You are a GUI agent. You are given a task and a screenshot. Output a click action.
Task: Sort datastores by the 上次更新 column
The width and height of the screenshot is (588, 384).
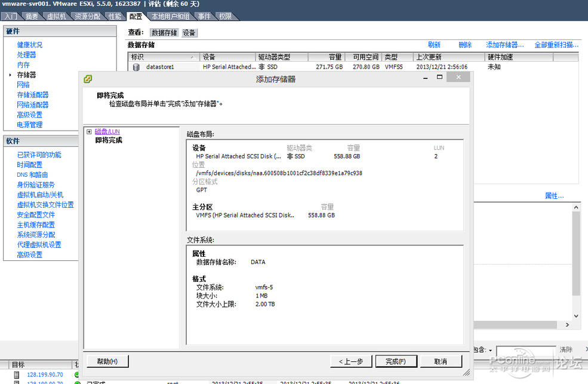click(x=448, y=57)
